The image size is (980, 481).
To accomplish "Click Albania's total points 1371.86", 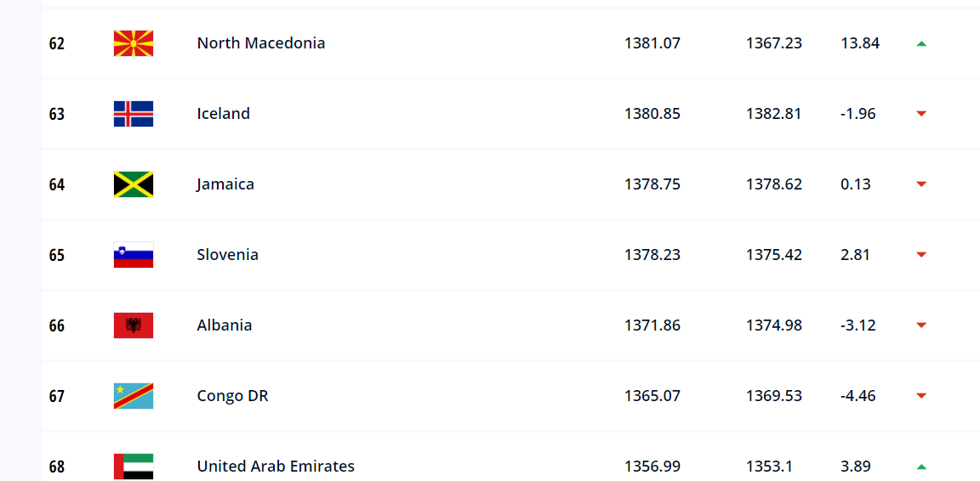I will point(652,325).
